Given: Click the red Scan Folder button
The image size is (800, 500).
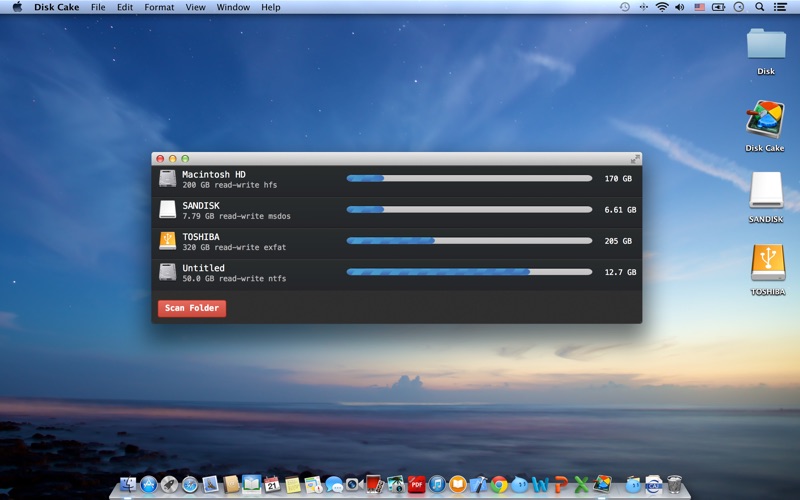Looking at the screenshot, I should pyautogui.click(x=192, y=308).
